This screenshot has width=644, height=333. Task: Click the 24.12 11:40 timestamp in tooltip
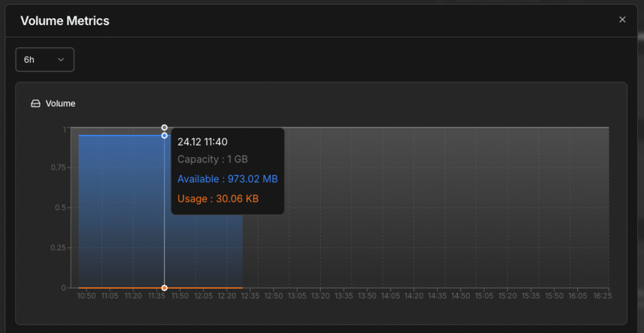[x=202, y=142]
